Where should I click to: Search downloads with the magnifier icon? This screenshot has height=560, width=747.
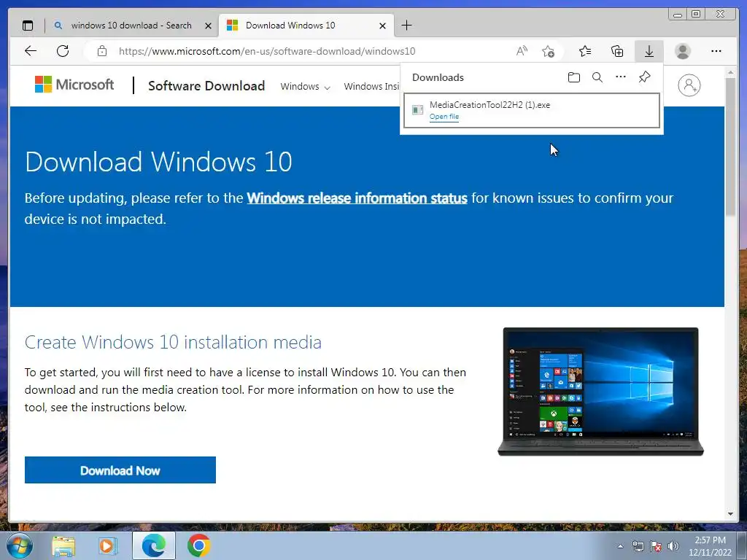tap(597, 77)
